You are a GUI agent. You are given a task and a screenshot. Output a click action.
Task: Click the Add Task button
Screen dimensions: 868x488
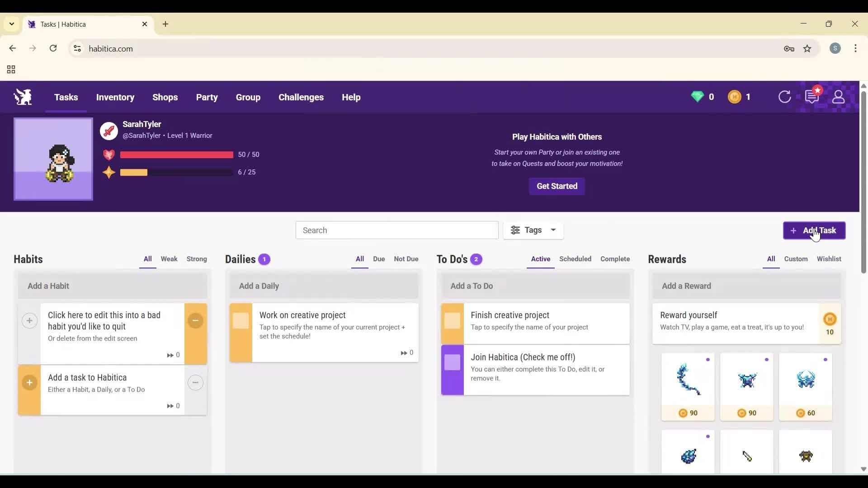pyautogui.click(x=814, y=230)
